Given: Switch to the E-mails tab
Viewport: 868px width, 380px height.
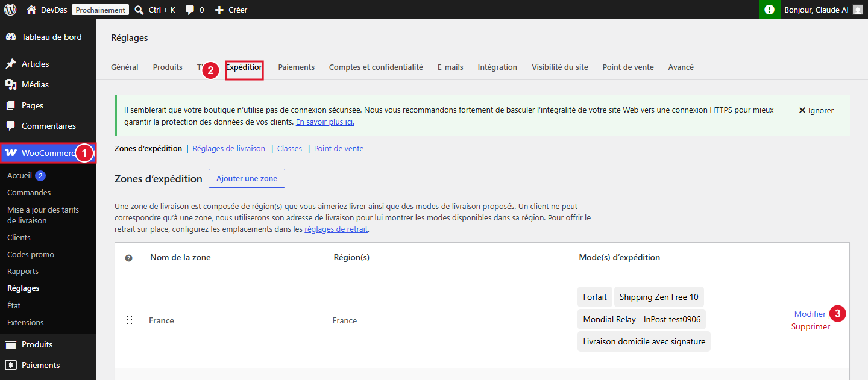Looking at the screenshot, I should 450,67.
